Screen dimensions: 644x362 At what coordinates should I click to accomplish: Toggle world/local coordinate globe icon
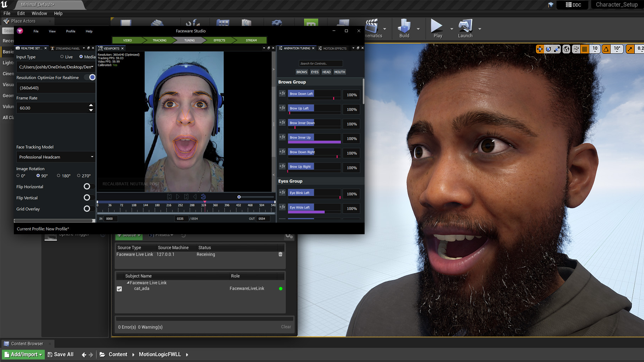tap(566, 49)
